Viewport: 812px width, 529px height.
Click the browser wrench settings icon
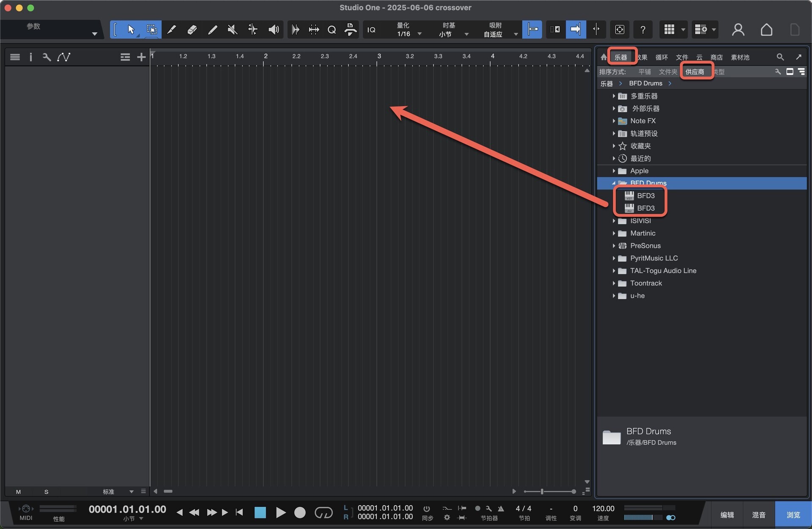(x=777, y=72)
